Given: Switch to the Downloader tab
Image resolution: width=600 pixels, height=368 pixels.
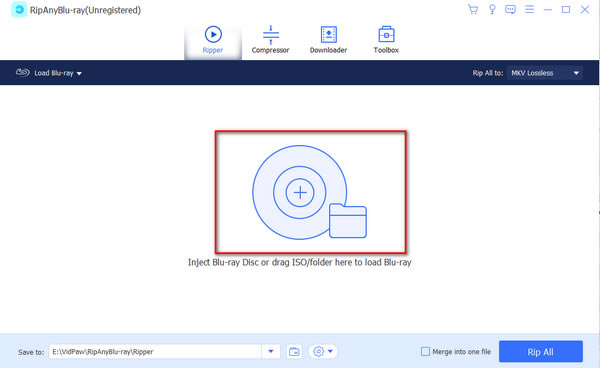Looking at the screenshot, I should [x=328, y=40].
